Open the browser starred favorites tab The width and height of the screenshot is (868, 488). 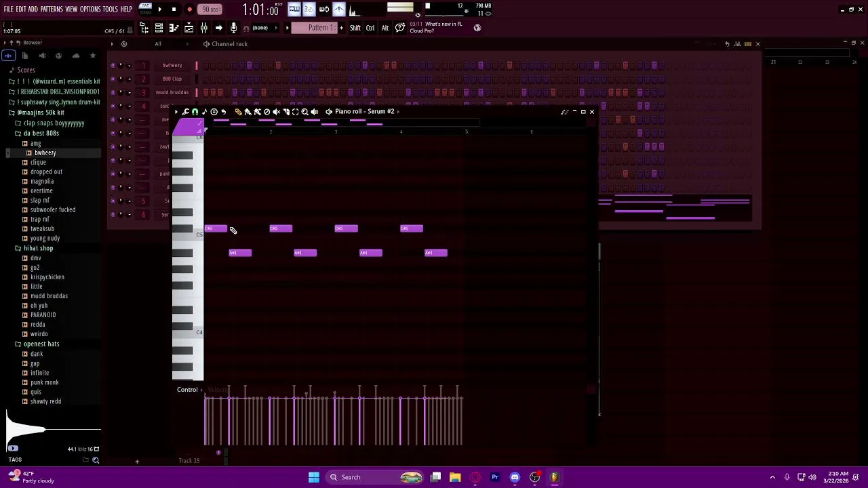pyautogui.click(x=93, y=56)
